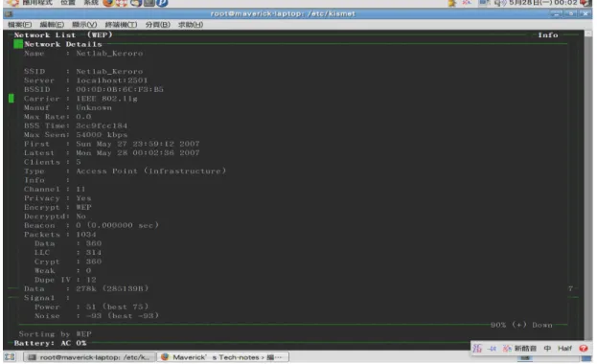Click the Manuf 'Unknown' value
597x364 pixels.
[94, 107]
